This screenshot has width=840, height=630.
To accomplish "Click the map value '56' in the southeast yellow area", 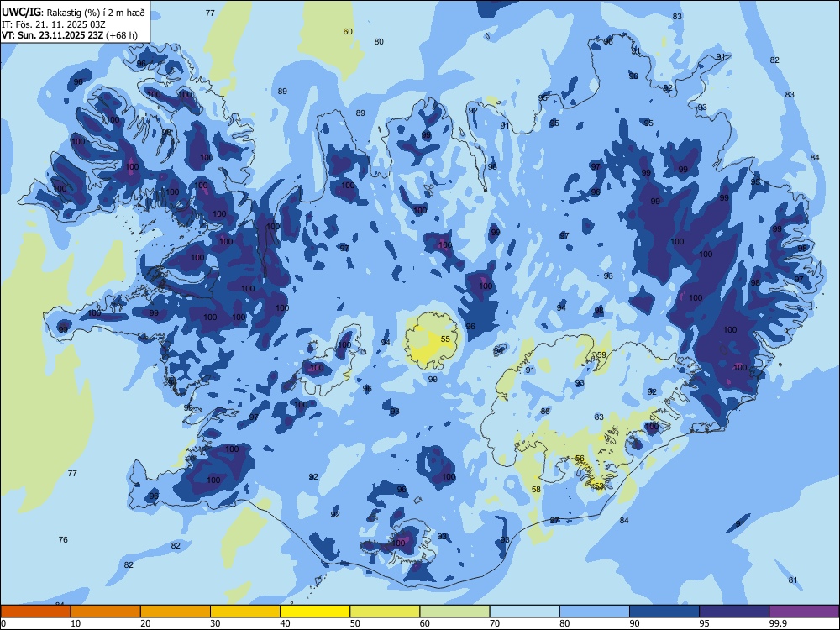I will coord(580,458).
